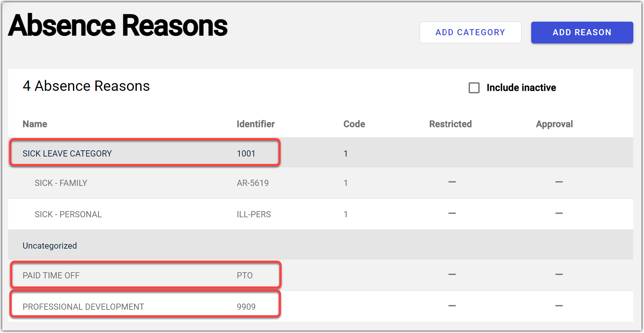This screenshot has width=644, height=333.
Task: Click the Name column header
Action: tap(35, 124)
